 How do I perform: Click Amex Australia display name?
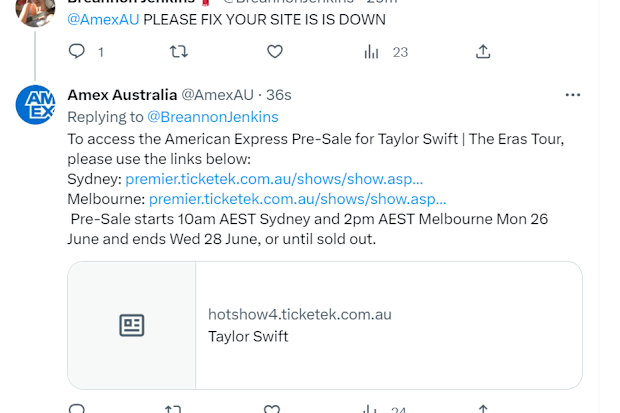point(122,95)
